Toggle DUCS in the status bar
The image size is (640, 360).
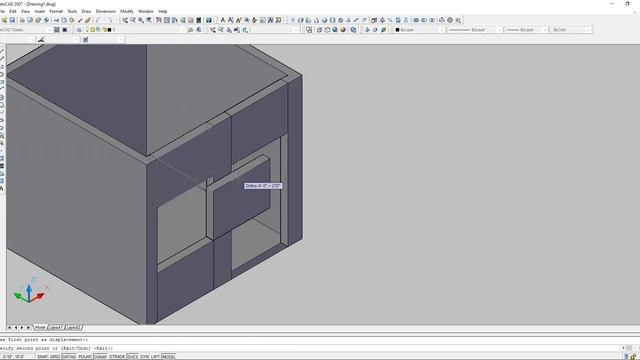point(133,357)
